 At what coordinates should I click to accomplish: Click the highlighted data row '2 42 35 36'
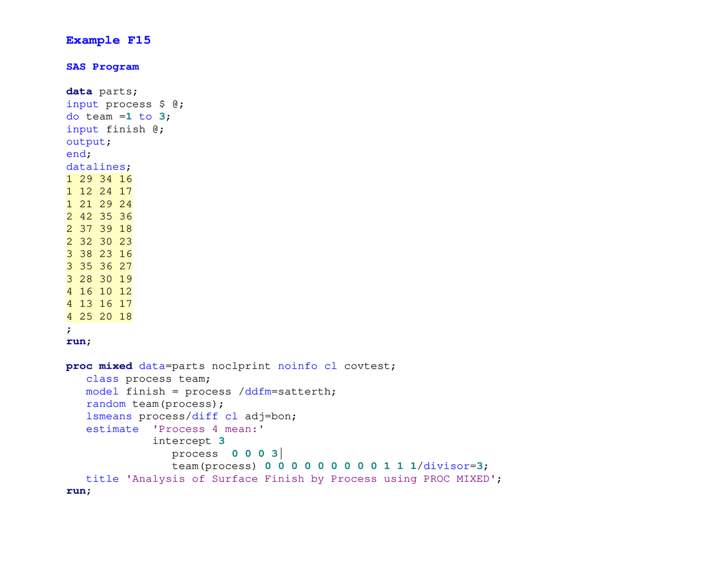point(99,217)
